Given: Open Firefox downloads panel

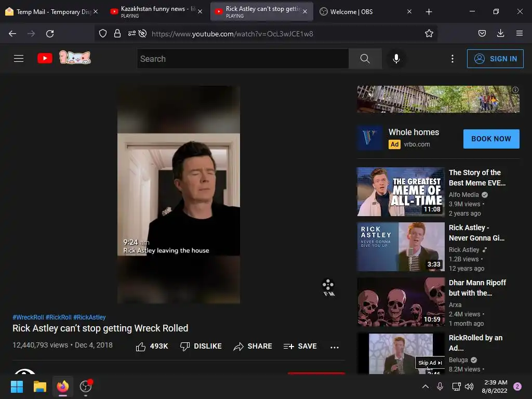Looking at the screenshot, I should [x=500, y=33].
